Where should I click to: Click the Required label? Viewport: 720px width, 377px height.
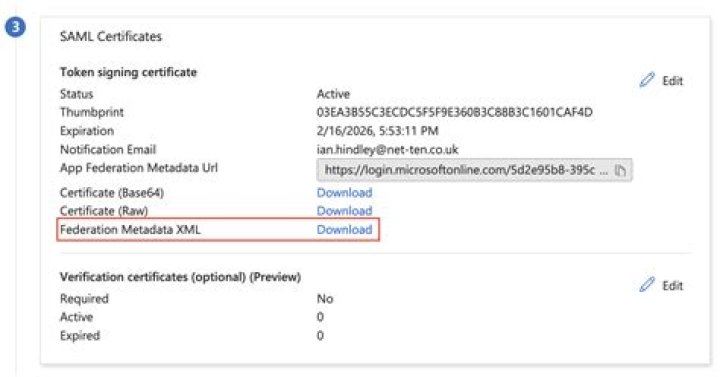84,299
